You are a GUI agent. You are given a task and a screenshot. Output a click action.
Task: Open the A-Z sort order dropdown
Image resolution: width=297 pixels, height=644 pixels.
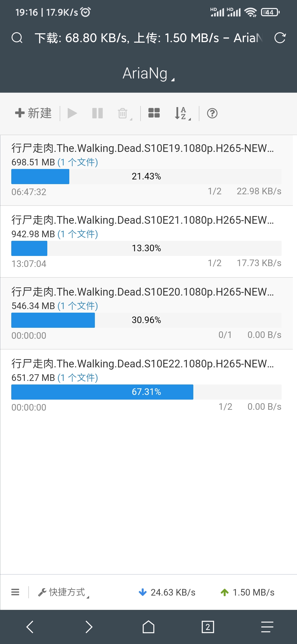click(183, 113)
